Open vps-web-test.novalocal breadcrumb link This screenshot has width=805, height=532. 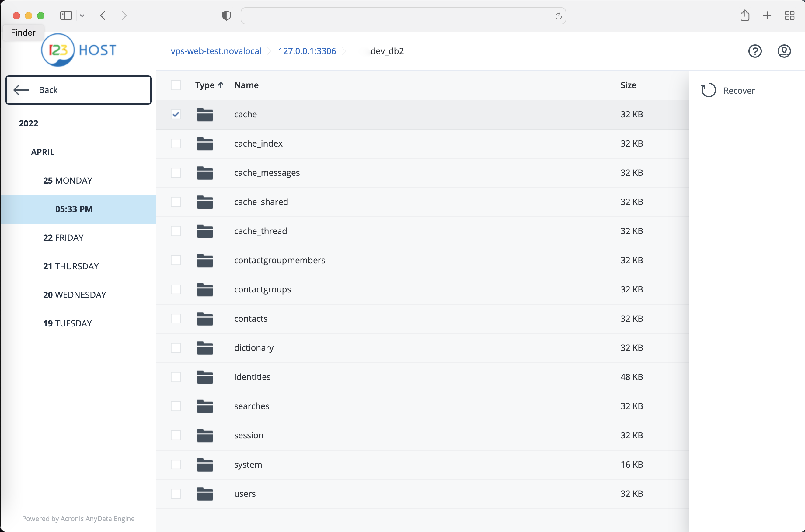pyautogui.click(x=216, y=51)
